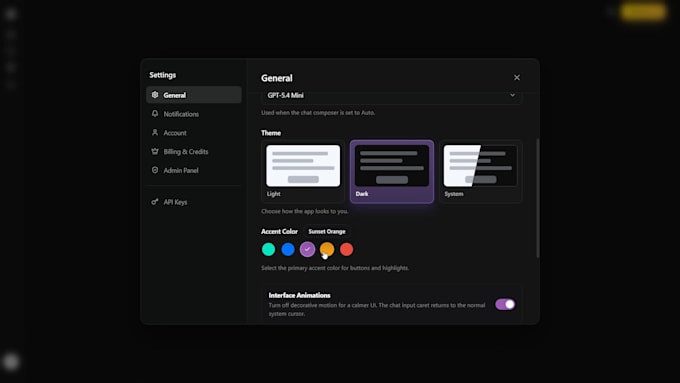Image resolution: width=680 pixels, height=383 pixels.
Task: Select the Dark theme card
Action: point(392,171)
